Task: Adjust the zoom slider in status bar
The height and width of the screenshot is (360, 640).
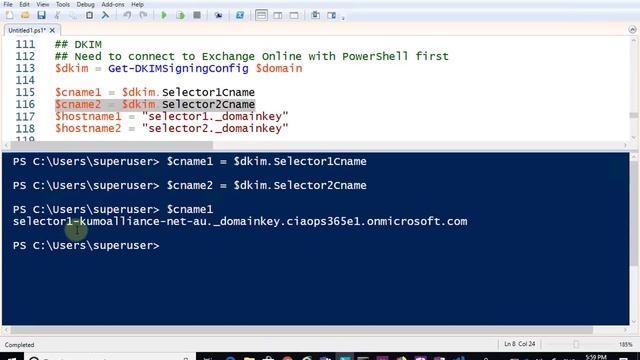Action: tap(576, 344)
